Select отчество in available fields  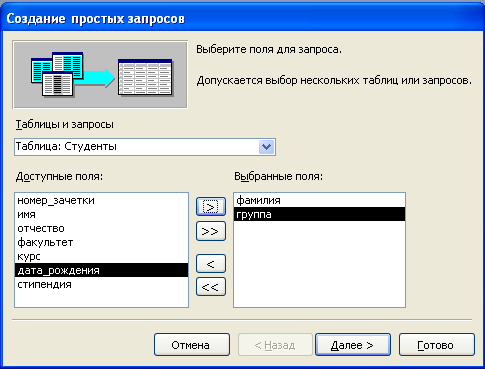click(101, 228)
